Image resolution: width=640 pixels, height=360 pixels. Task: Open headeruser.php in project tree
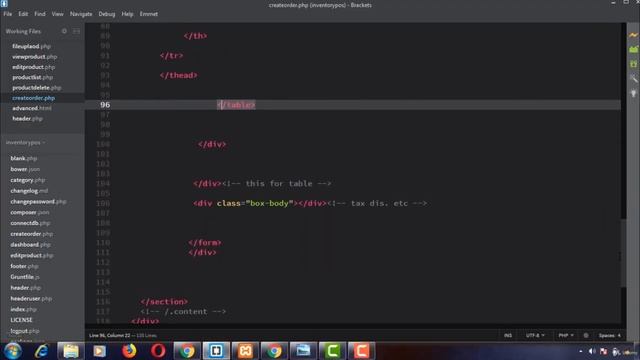(31, 298)
